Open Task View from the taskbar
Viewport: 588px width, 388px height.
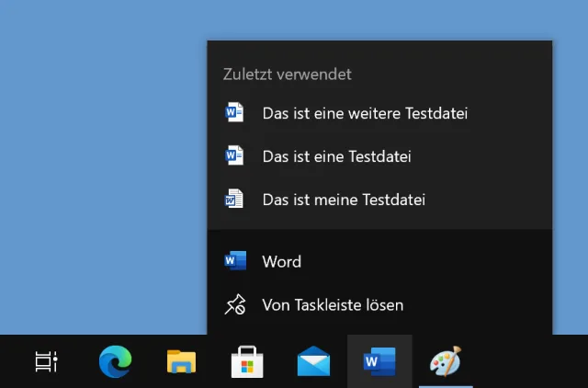pyautogui.click(x=46, y=361)
